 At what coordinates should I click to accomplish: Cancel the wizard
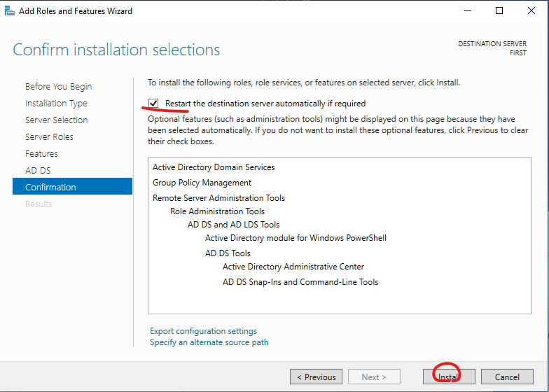507,377
